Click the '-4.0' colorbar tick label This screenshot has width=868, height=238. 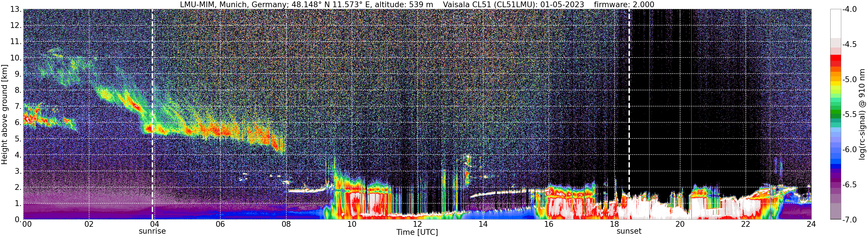coord(850,10)
